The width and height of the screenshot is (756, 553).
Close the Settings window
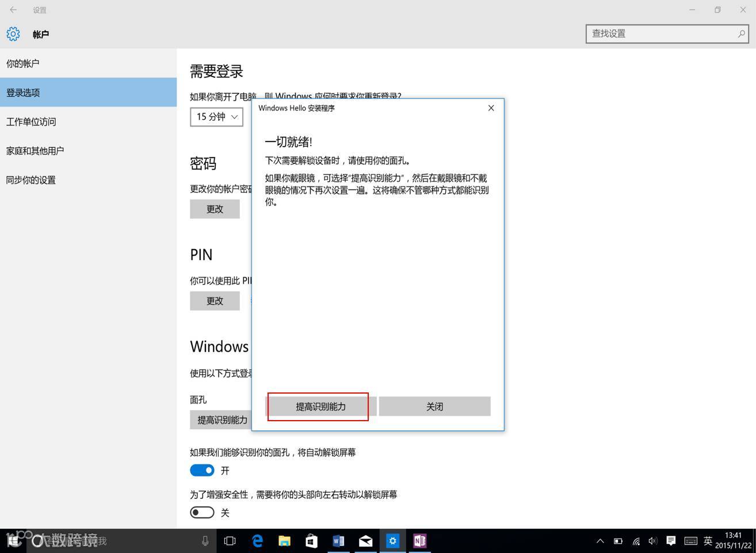(x=743, y=10)
